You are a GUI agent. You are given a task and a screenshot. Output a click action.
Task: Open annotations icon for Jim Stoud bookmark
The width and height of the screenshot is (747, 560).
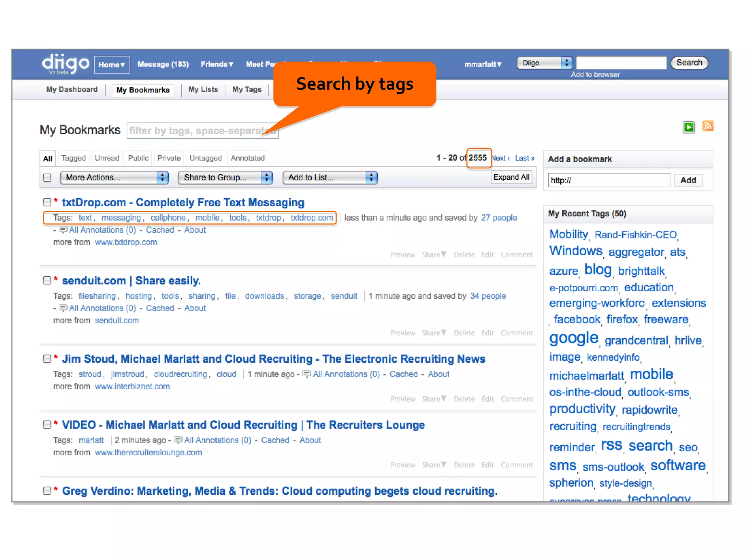(307, 374)
